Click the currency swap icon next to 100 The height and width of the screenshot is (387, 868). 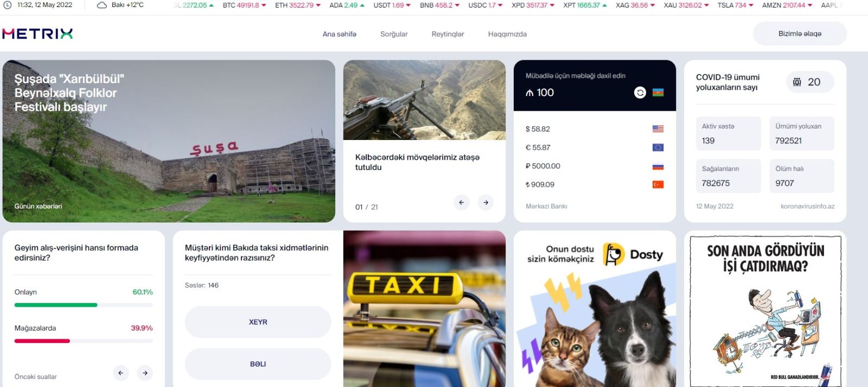coord(640,93)
